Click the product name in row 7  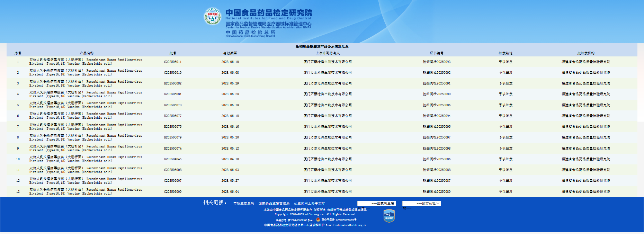[x=86, y=127]
